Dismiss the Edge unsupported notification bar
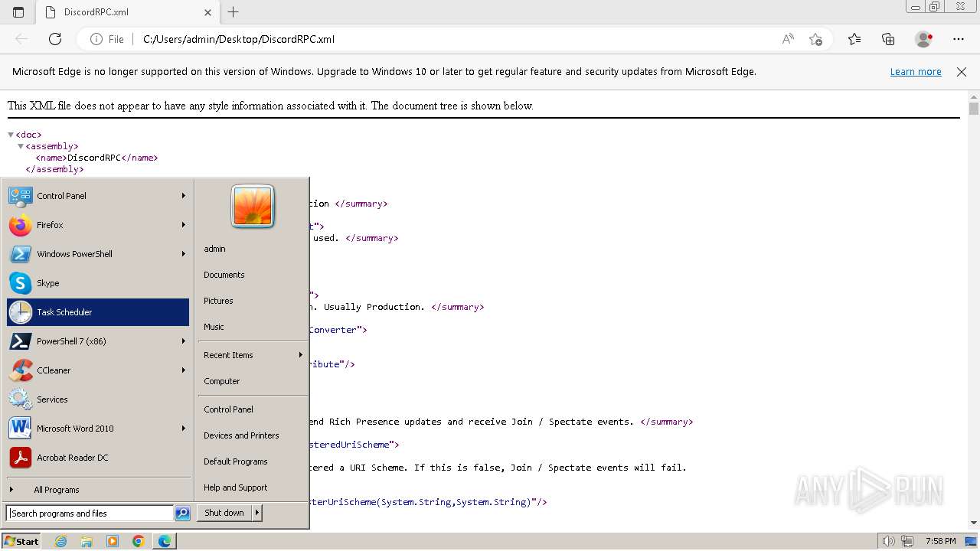Screen dimensions: 980x551 pyautogui.click(x=962, y=72)
